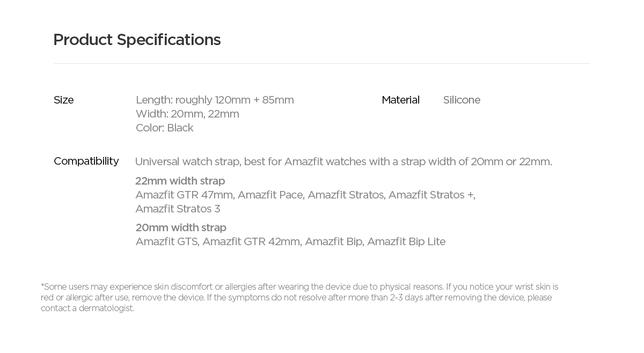
Task: Click the Amazfit Pace model name
Action: point(270,195)
